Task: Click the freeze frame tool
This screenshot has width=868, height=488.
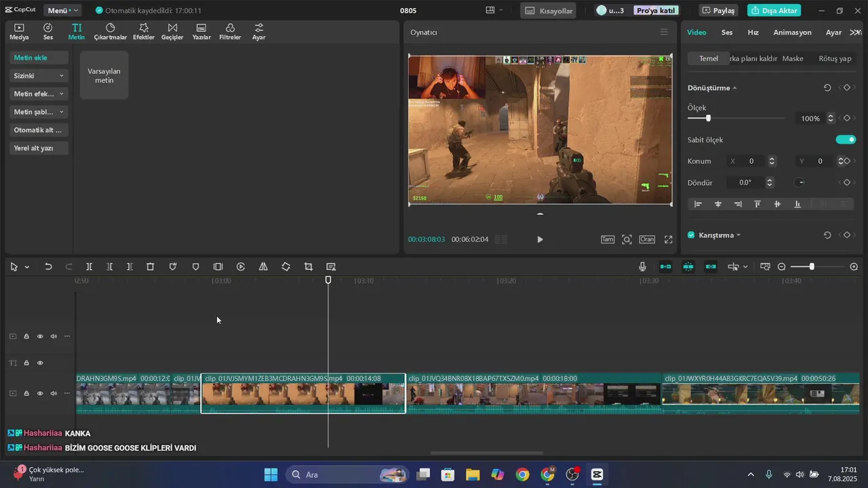Action: [x=218, y=267]
